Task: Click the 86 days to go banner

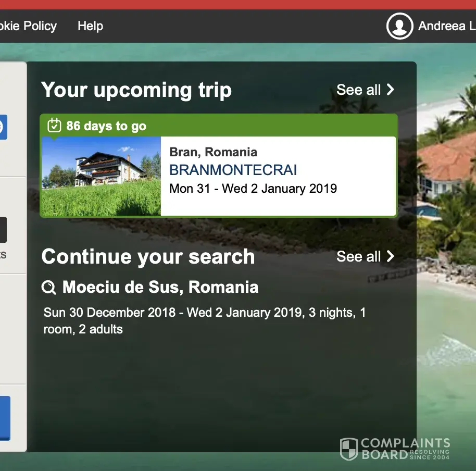Action: pyautogui.click(x=106, y=126)
